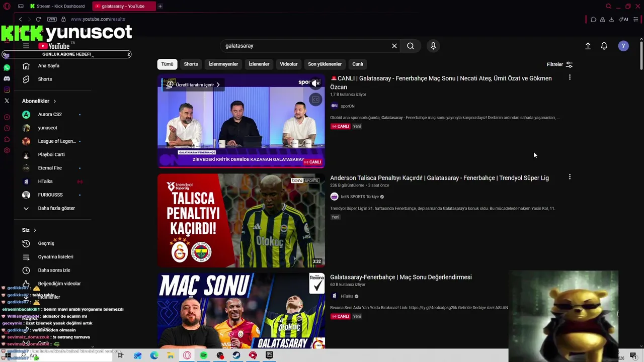Reload the current page
Viewport: 644px width, 362px height.
coord(38,19)
